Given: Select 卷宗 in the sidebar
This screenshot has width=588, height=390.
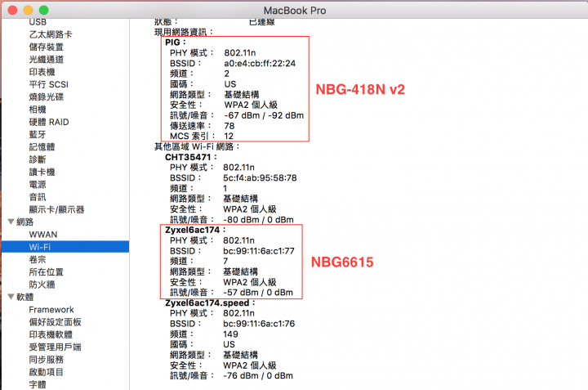Looking at the screenshot, I should pyautogui.click(x=38, y=259).
